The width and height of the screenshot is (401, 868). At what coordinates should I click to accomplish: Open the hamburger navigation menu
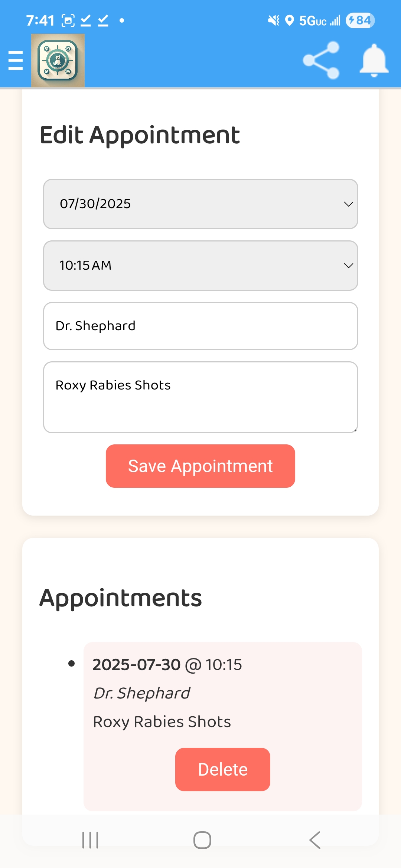[16, 60]
